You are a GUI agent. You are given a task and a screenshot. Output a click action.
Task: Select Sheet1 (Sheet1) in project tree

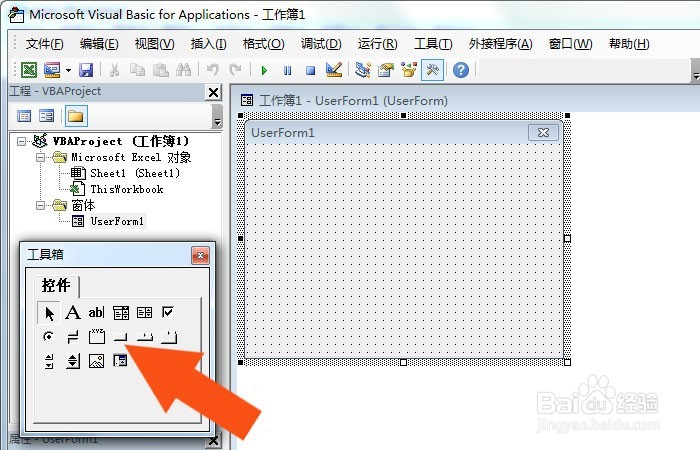coord(135,173)
